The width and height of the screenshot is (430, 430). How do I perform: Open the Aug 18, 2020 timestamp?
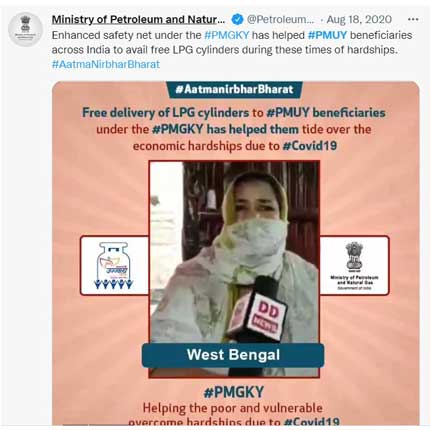pyautogui.click(x=359, y=19)
